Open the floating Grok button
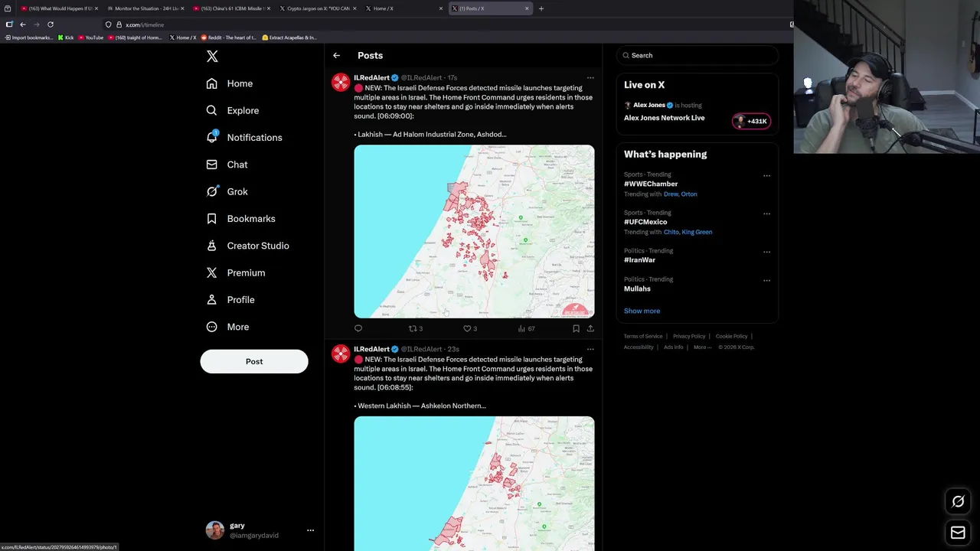Screen dimensions: 980x551 [x=958, y=502]
